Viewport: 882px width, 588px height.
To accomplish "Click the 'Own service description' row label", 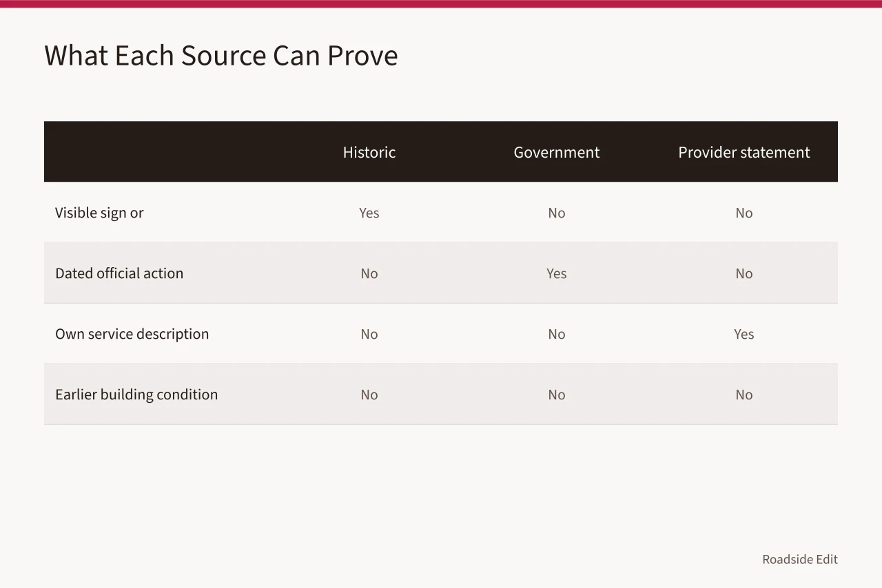I will click(x=132, y=334).
